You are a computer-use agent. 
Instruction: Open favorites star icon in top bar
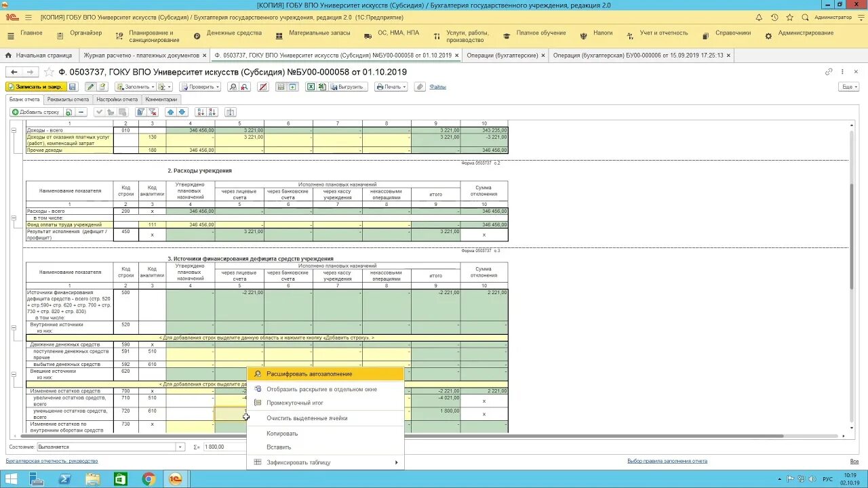(789, 17)
